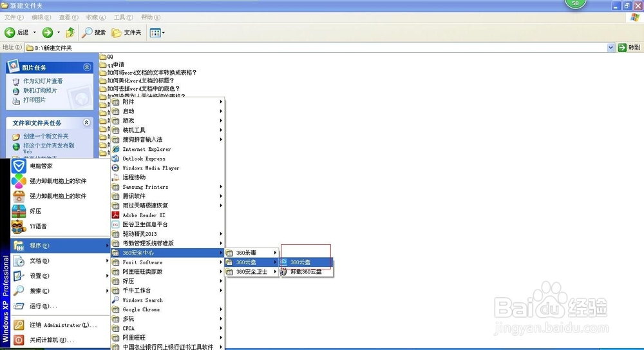Open 程序 in Start menu
Viewport: 644px width, 350px height.
(x=60, y=246)
